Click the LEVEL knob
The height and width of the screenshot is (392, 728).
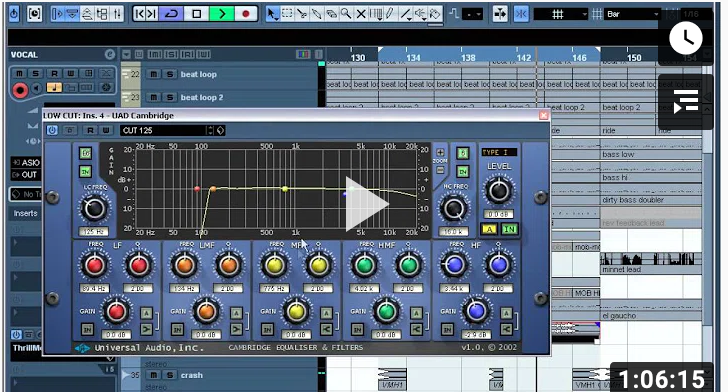tap(499, 190)
